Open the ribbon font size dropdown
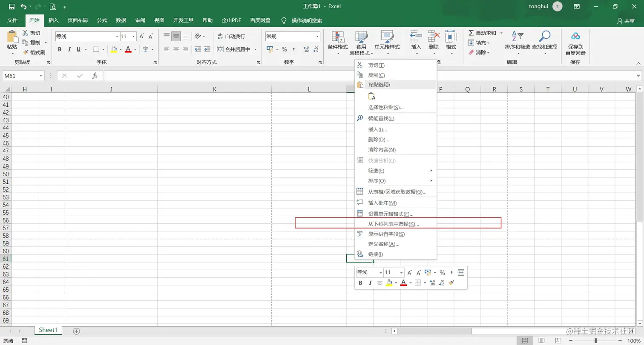 (x=133, y=37)
